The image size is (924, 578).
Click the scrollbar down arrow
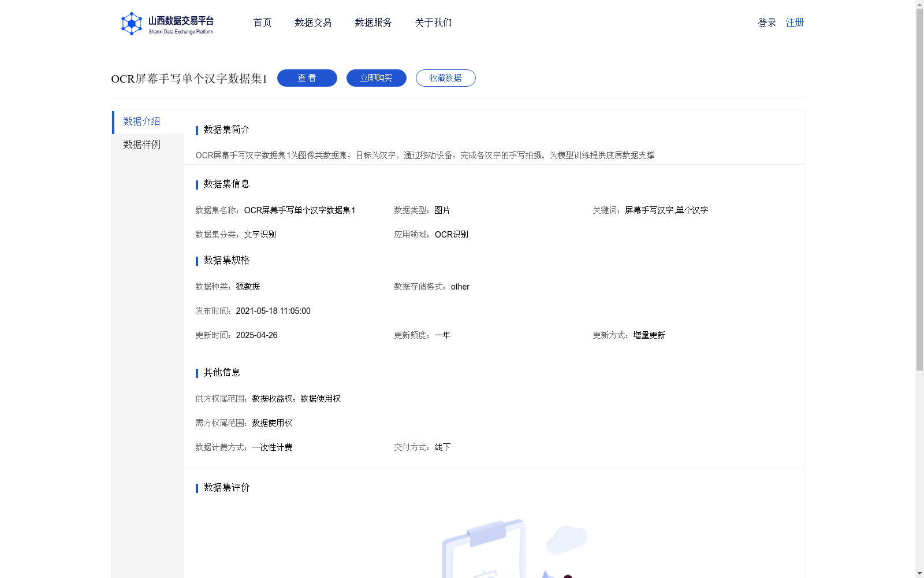[919, 573]
